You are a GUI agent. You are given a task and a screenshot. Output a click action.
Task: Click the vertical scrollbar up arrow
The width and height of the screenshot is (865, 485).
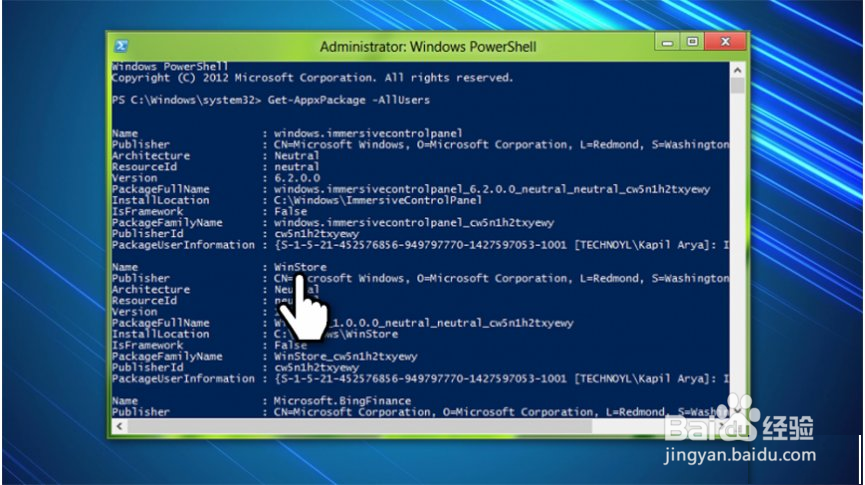point(737,70)
